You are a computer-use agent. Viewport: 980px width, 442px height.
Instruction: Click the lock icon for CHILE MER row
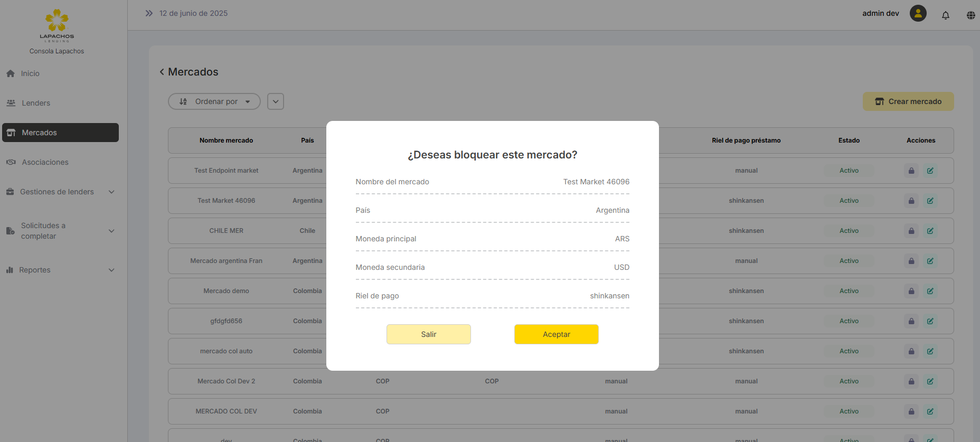pos(911,231)
